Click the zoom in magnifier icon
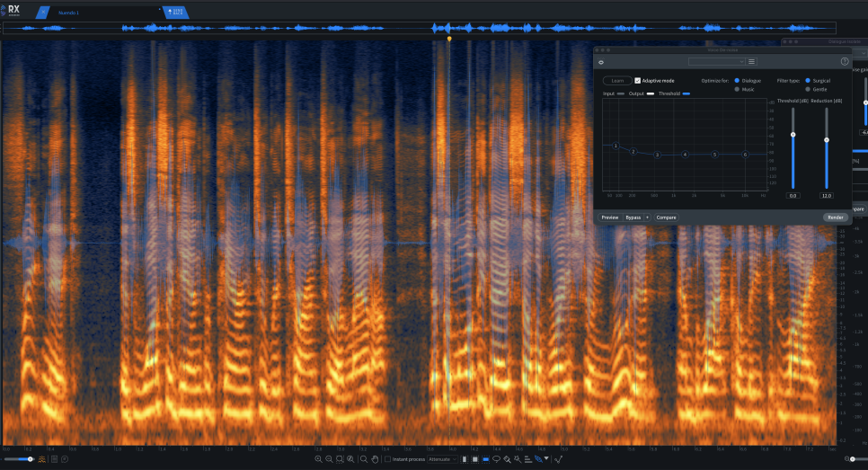 pyautogui.click(x=318, y=459)
